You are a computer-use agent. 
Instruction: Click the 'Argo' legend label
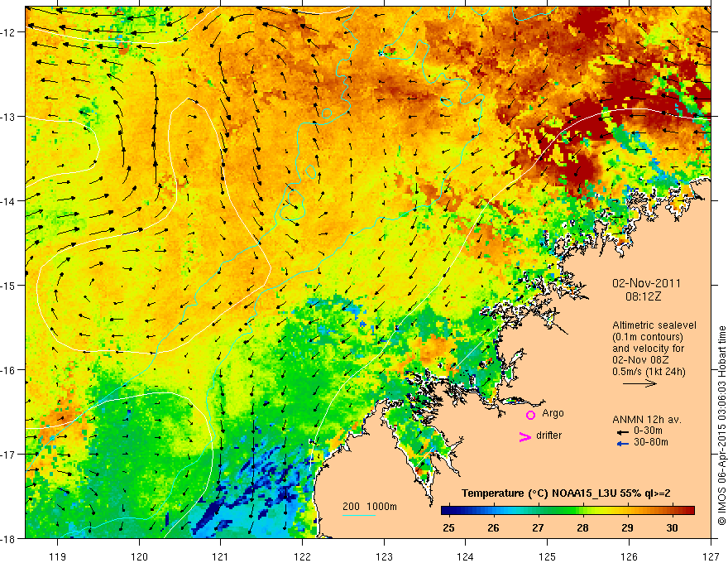tap(553, 413)
